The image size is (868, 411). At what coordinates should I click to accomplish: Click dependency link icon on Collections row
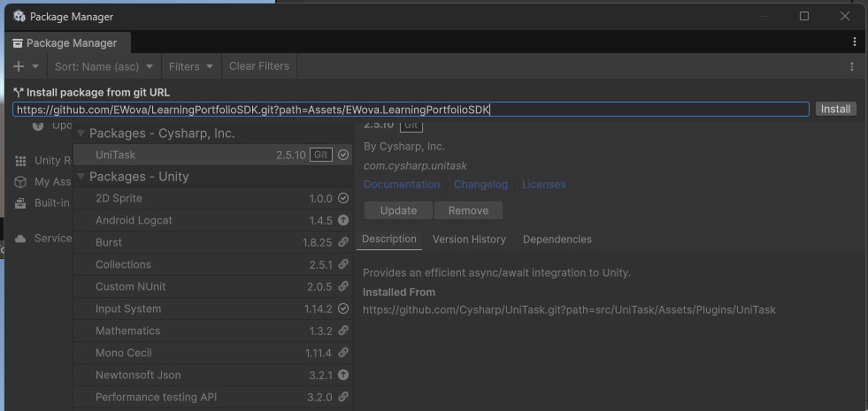click(343, 264)
